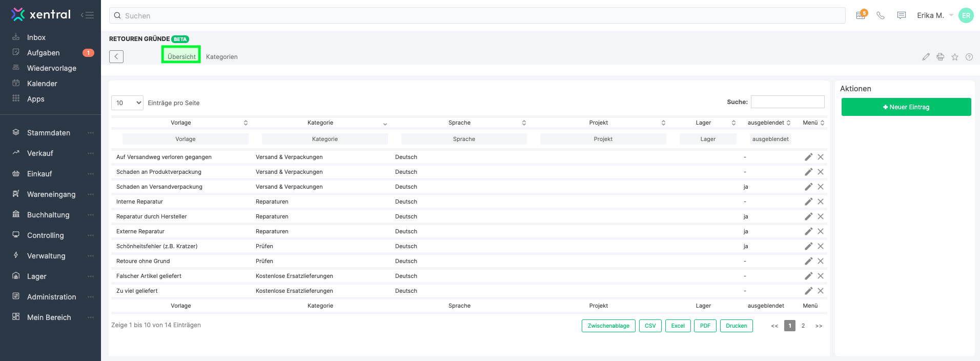Expand the Stammdaten sidebar section
The height and width of the screenshot is (361, 980).
point(49,133)
